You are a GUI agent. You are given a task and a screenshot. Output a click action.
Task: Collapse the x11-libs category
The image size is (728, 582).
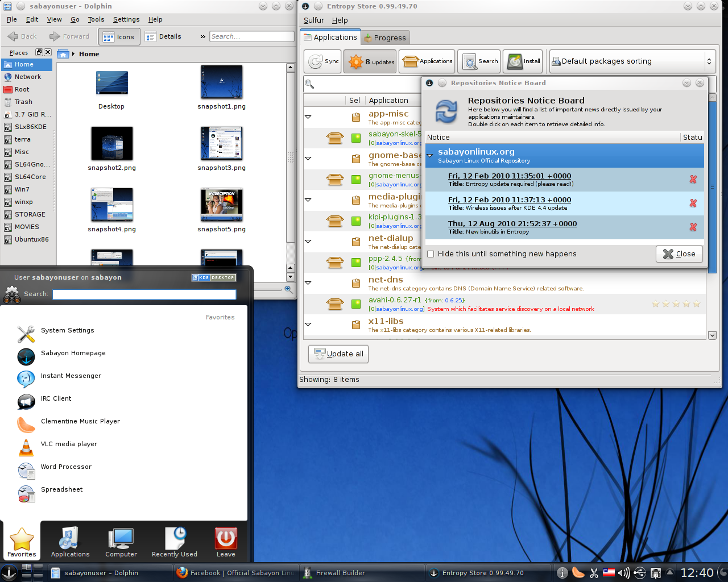click(x=308, y=325)
